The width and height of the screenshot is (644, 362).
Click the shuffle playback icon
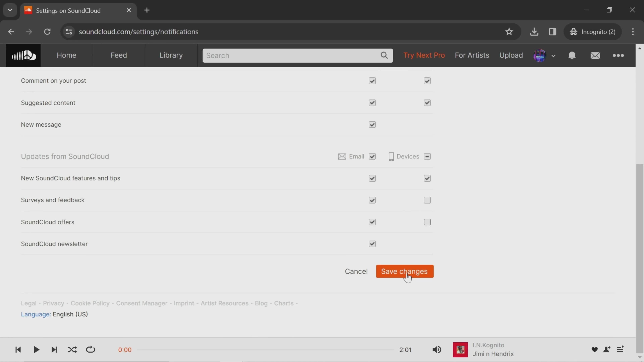pos(72,349)
